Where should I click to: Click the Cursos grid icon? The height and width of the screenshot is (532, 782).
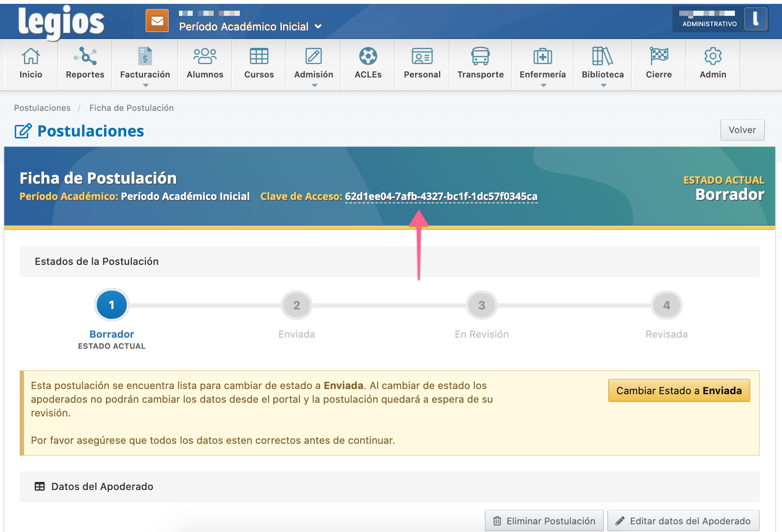[259, 62]
